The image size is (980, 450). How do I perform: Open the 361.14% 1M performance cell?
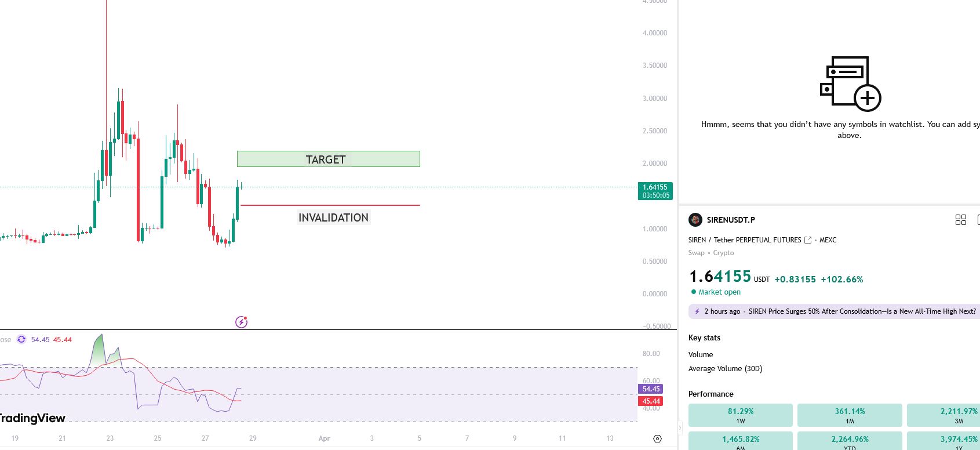850,415
